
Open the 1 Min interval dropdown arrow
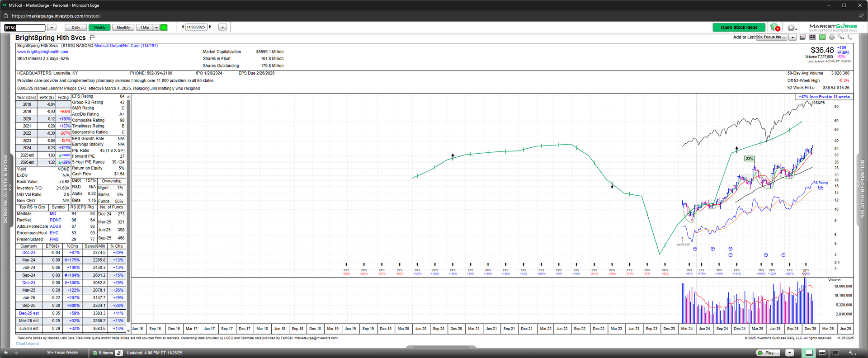(156, 28)
